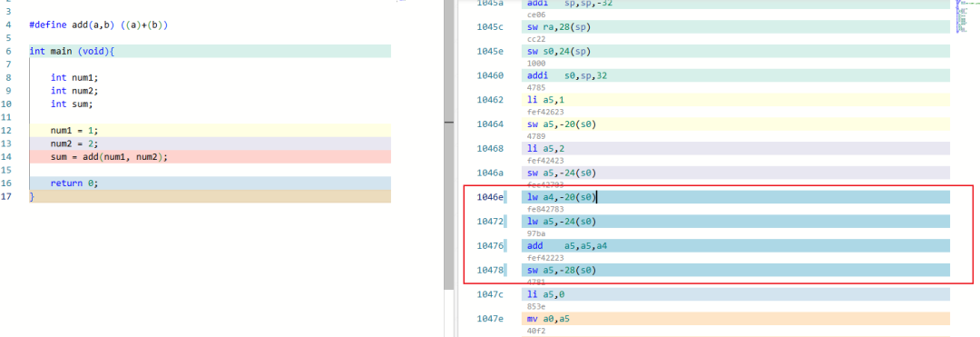Click address 10462 in the assembly gutter
Image resolution: width=980 pixels, height=337 pixels.
pyautogui.click(x=490, y=100)
